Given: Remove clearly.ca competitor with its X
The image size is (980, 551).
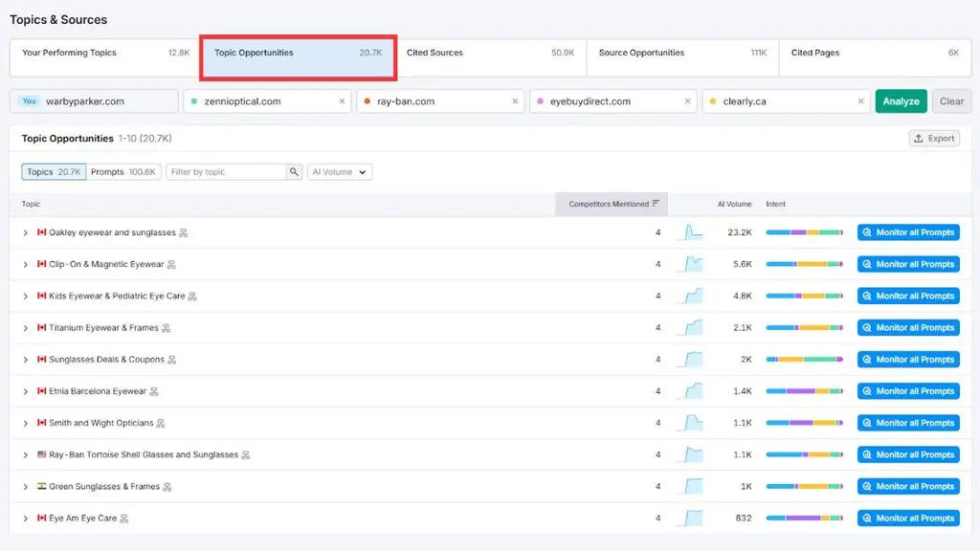Looking at the screenshot, I should tap(860, 101).
